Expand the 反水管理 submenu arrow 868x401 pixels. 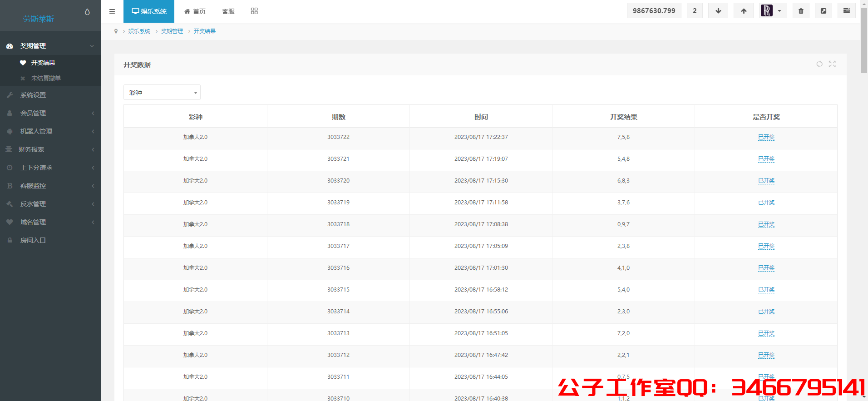(93, 204)
